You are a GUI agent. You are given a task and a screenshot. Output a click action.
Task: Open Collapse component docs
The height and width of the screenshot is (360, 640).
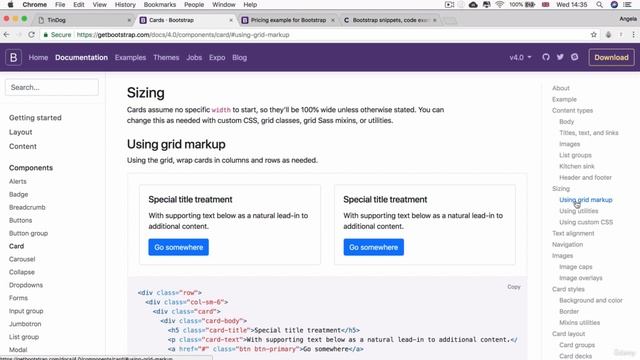coord(22,272)
